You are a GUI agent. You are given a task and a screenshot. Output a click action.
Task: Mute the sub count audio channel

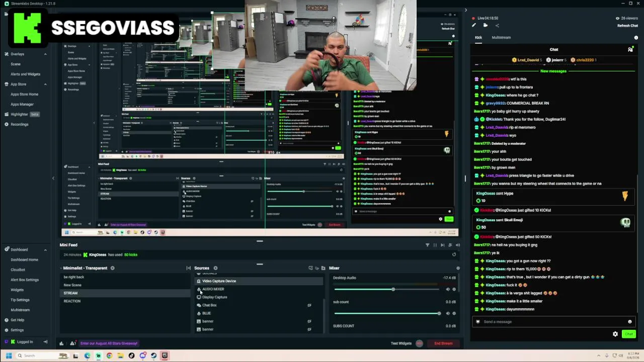click(x=448, y=313)
